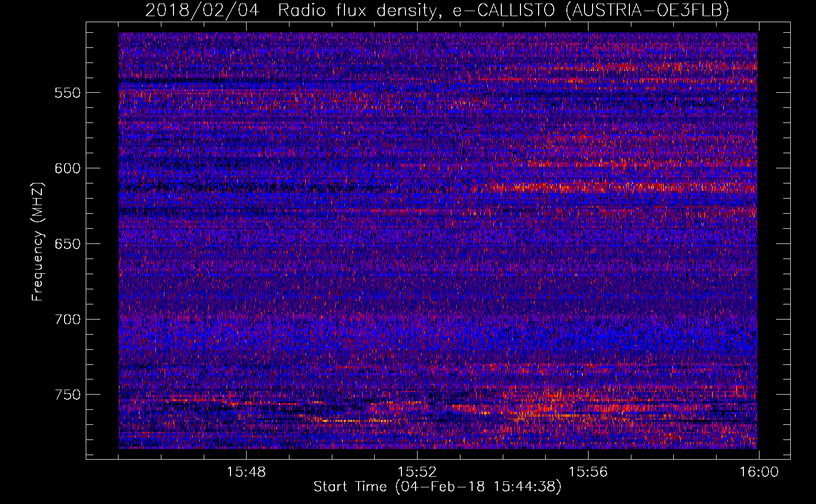This screenshot has width=816, height=504.
Task: Click the 750 frequency tick label
Action: pos(68,395)
